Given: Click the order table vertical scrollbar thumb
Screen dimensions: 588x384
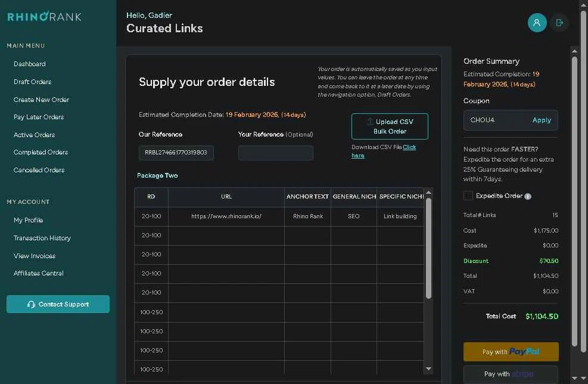Looking at the screenshot, I should [x=428, y=248].
